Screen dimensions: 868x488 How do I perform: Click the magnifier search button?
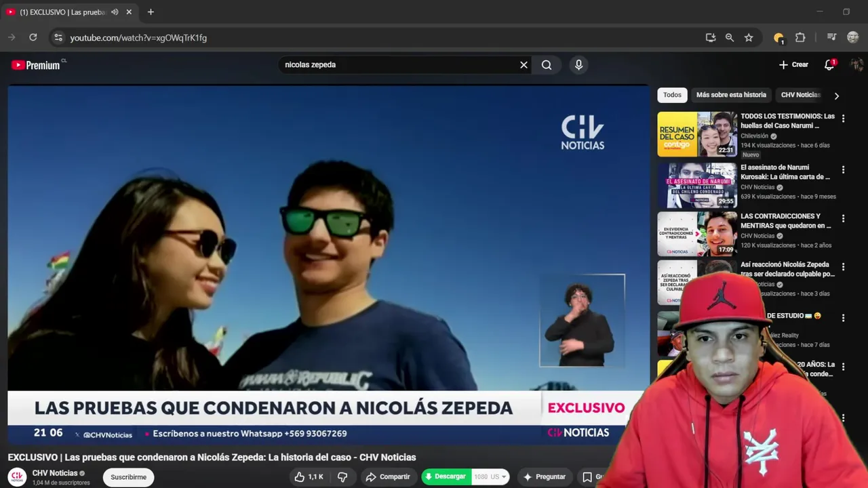click(547, 65)
